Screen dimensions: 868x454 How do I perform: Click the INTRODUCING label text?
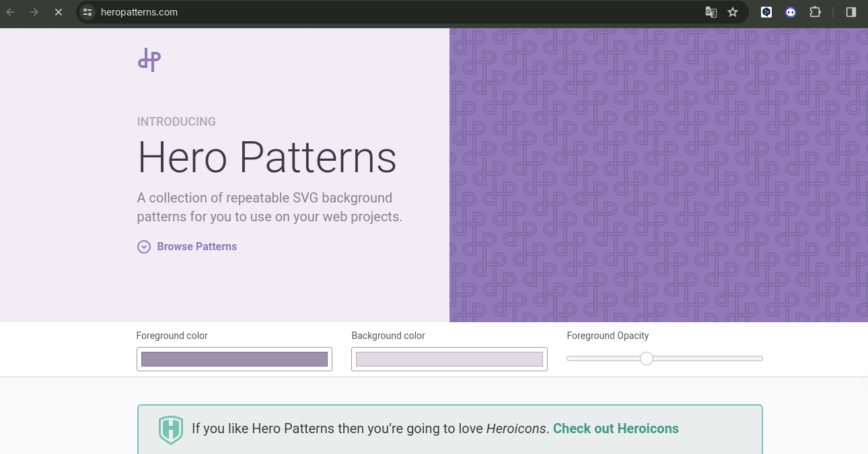tap(176, 122)
